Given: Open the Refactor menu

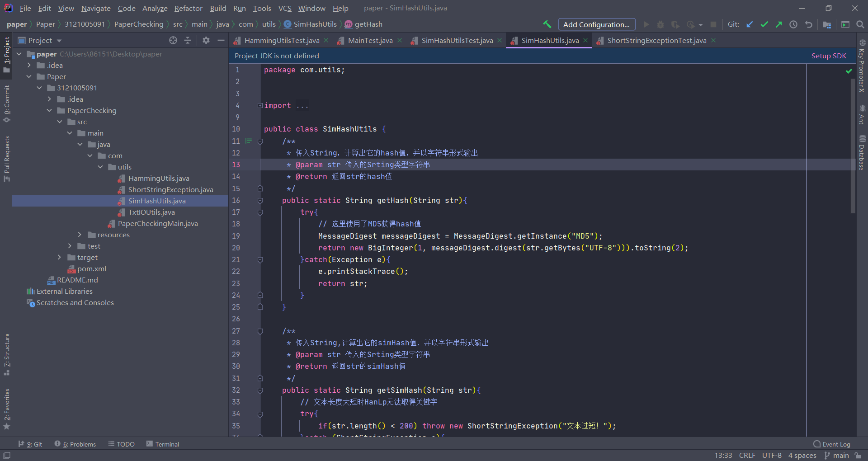Looking at the screenshot, I should pos(189,8).
